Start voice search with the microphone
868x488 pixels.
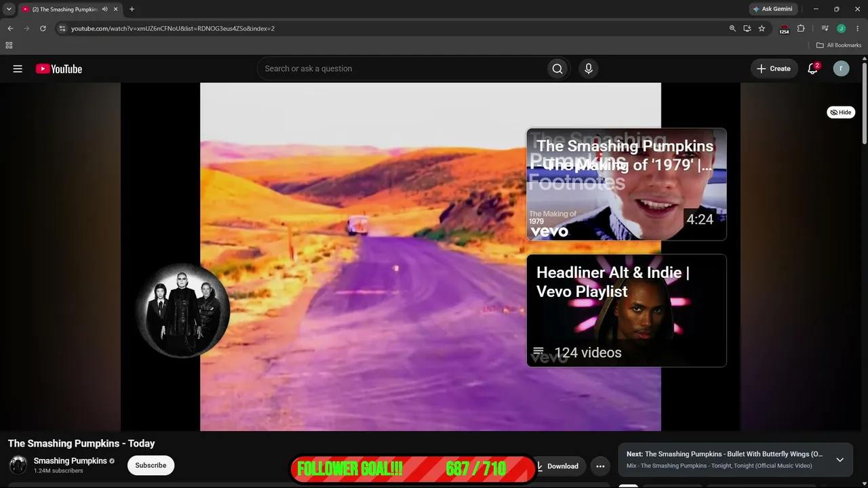[589, 68]
